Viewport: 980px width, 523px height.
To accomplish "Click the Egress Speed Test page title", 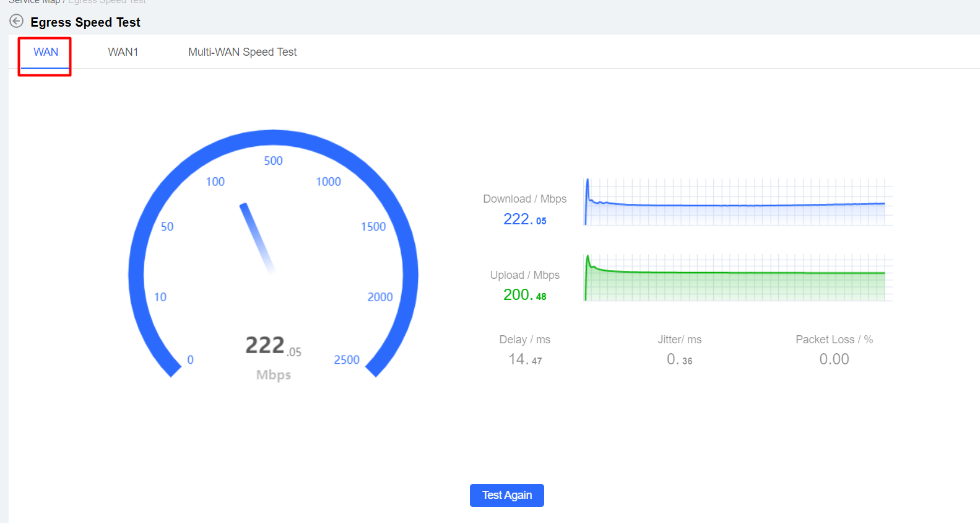I will (x=85, y=22).
